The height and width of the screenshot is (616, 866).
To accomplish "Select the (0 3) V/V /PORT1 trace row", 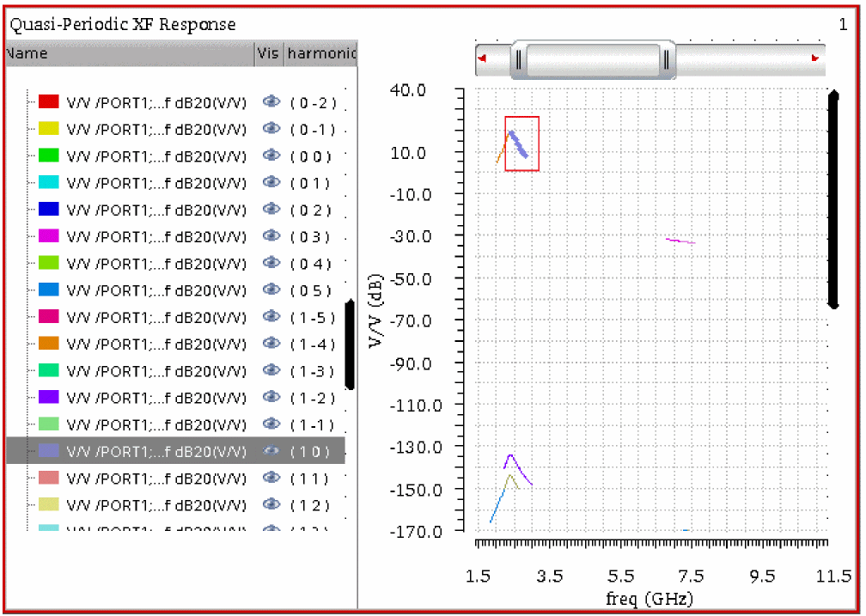I will (175, 236).
